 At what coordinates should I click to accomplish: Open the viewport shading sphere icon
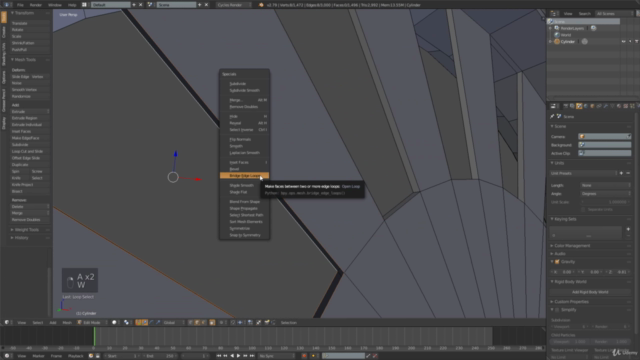[x=114, y=322]
